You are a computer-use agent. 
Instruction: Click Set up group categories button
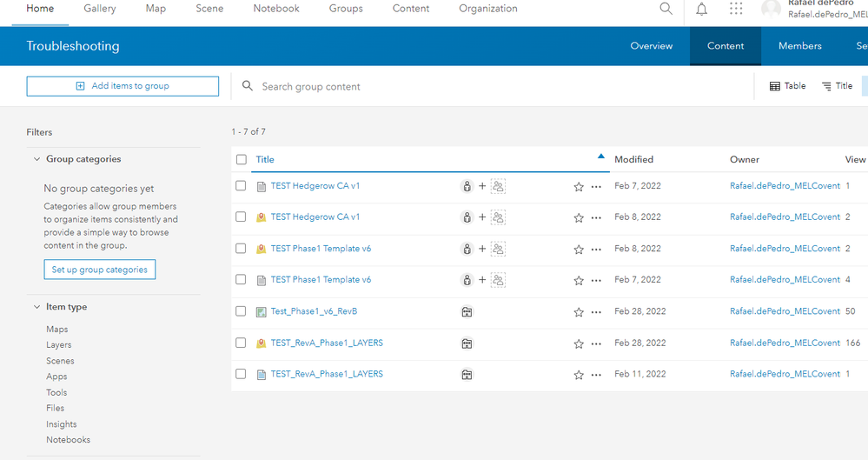click(100, 270)
